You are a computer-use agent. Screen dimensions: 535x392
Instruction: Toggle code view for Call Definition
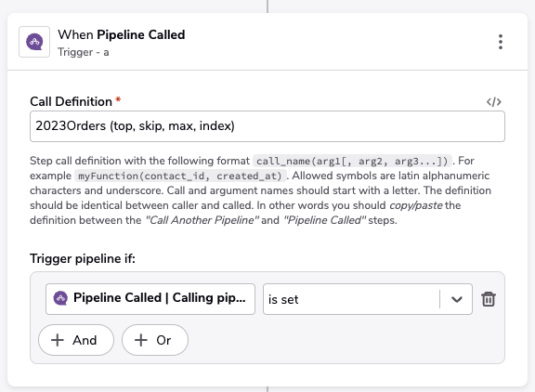point(494,101)
